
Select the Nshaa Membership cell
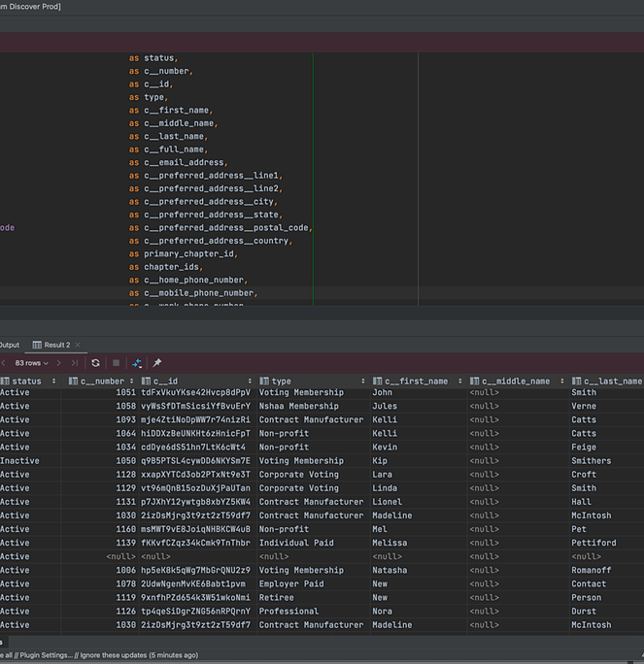pyautogui.click(x=299, y=406)
